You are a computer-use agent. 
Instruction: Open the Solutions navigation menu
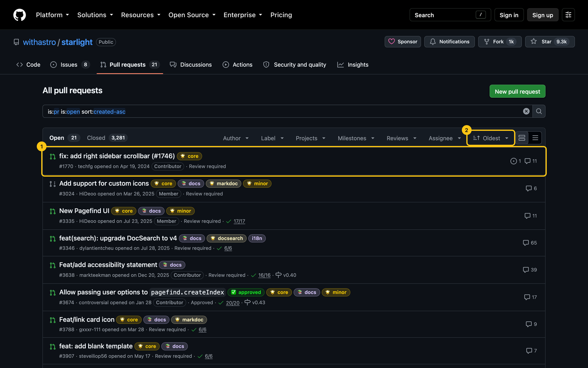[95, 15]
